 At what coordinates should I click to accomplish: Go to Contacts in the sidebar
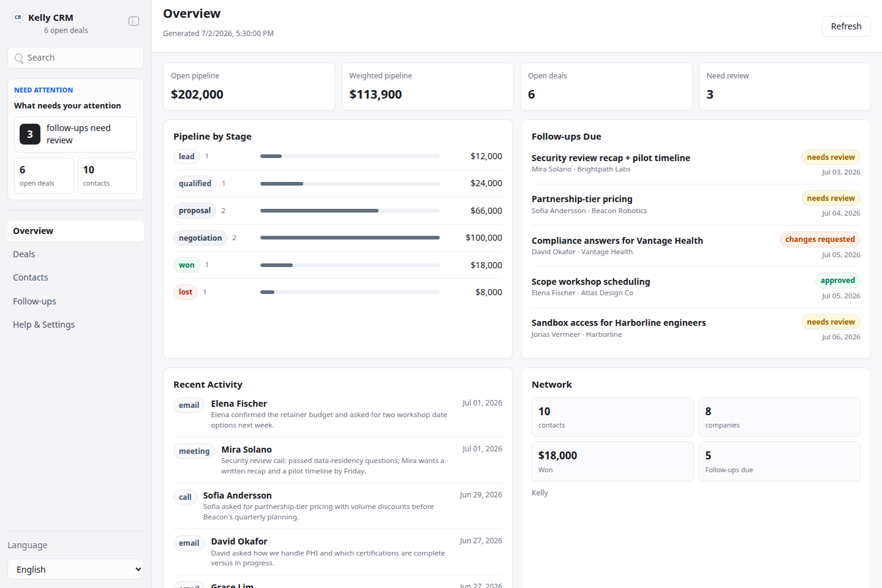pos(75,277)
